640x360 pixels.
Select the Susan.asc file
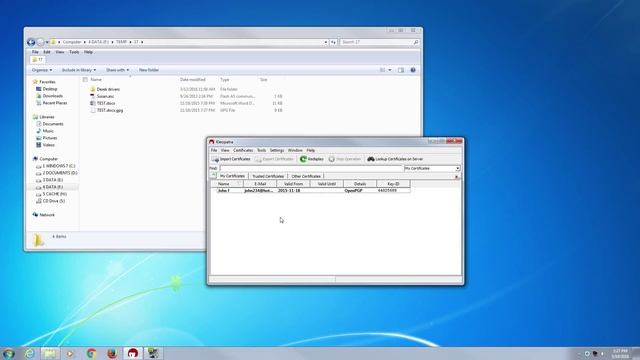point(105,96)
